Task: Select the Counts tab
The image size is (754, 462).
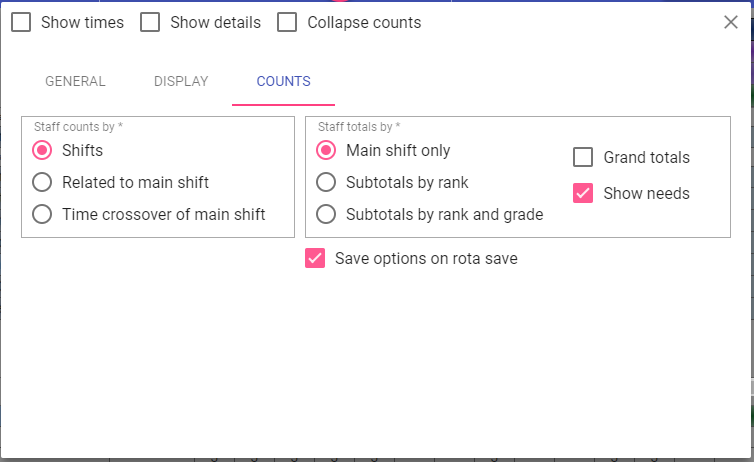Action: pyautogui.click(x=283, y=82)
